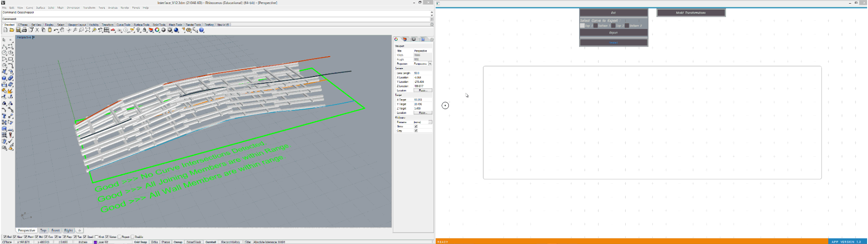Select the Polyline tool in left sidebar
The height and width of the screenshot is (244, 868).
4,46
